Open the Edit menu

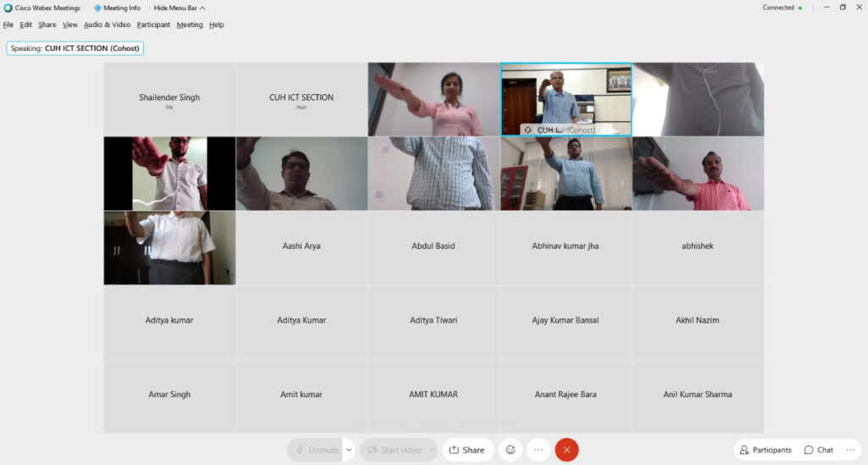click(25, 25)
